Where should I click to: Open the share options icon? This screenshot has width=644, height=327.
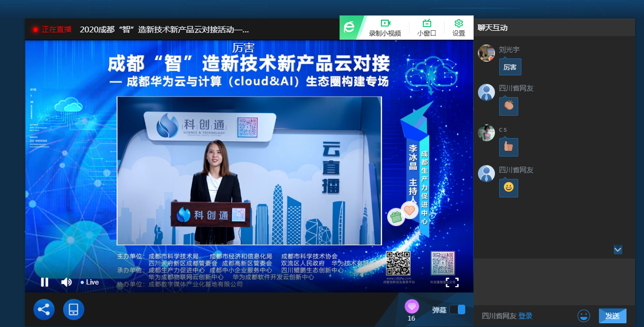44,309
